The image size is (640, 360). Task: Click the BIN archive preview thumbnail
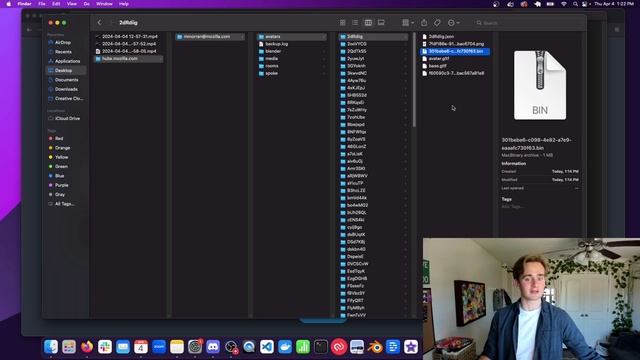540,85
